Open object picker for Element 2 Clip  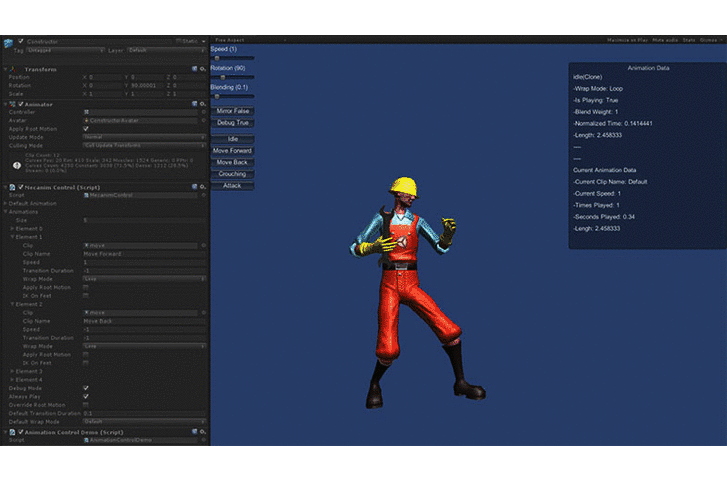pyautogui.click(x=203, y=313)
